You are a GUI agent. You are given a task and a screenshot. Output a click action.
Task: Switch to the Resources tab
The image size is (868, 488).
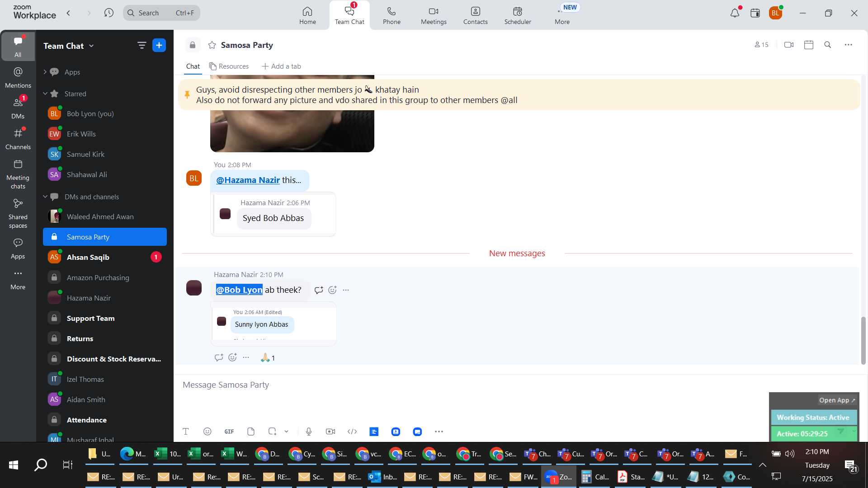pos(229,66)
